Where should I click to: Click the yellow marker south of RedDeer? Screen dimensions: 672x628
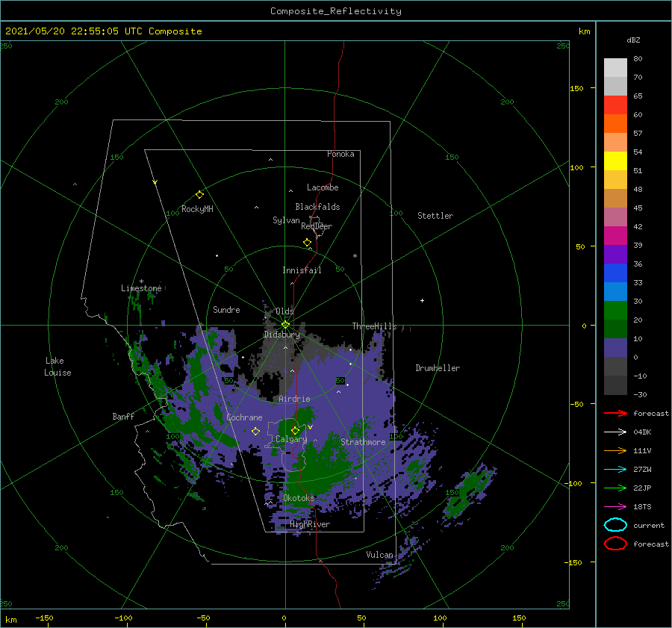307,242
